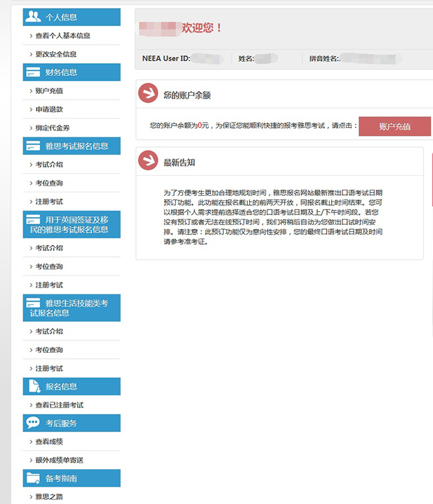Go to 更改安全信息
This screenshot has height=504, width=433.
coord(56,54)
